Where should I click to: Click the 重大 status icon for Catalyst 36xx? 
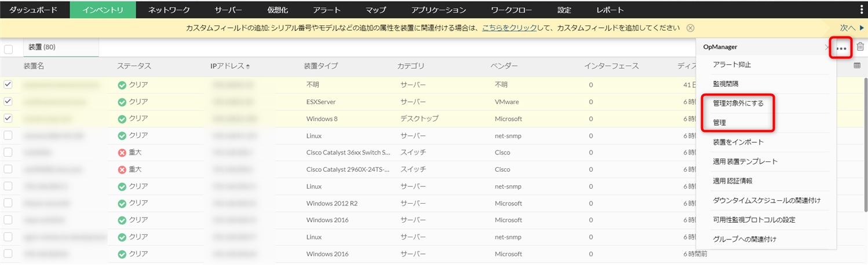pyautogui.click(x=122, y=152)
